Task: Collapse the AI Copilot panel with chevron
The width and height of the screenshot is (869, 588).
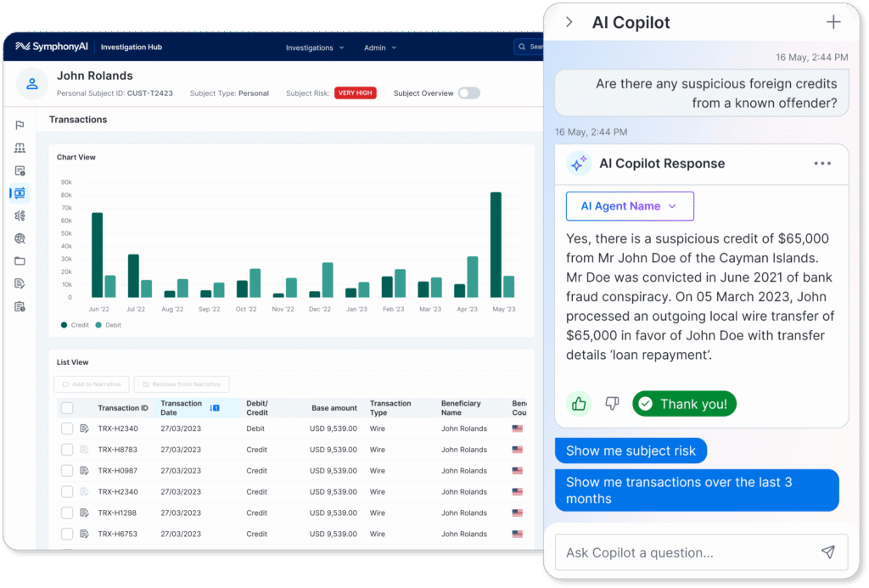Action: pyautogui.click(x=569, y=23)
